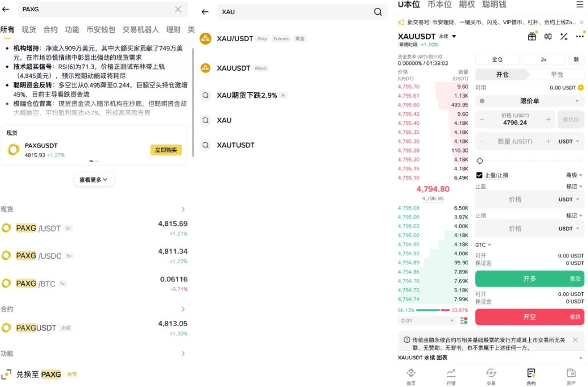The width and height of the screenshot is (588, 387).
Task: Tap 兑换至 PAXG convert icon row
Action: coord(6,374)
